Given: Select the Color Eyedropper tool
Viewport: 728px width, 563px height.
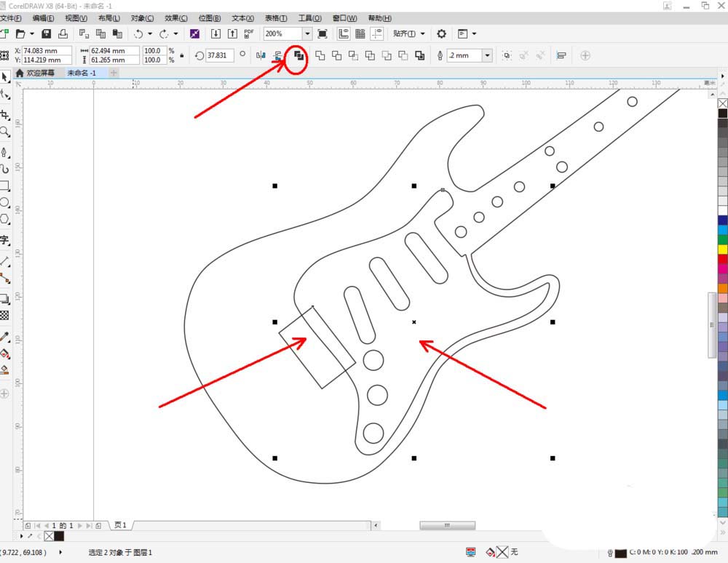Looking at the screenshot, I should (x=5, y=337).
